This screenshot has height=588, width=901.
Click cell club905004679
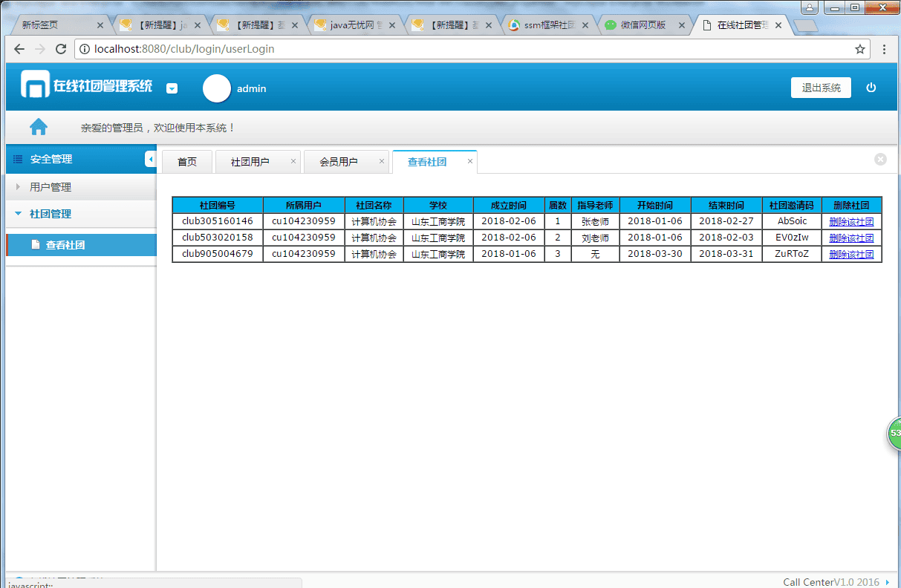click(x=218, y=254)
